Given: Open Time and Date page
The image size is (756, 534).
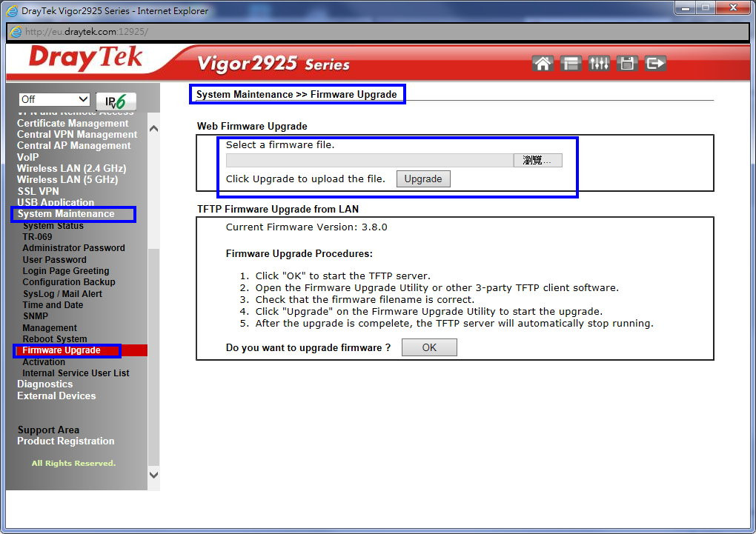Looking at the screenshot, I should point(53,304).
